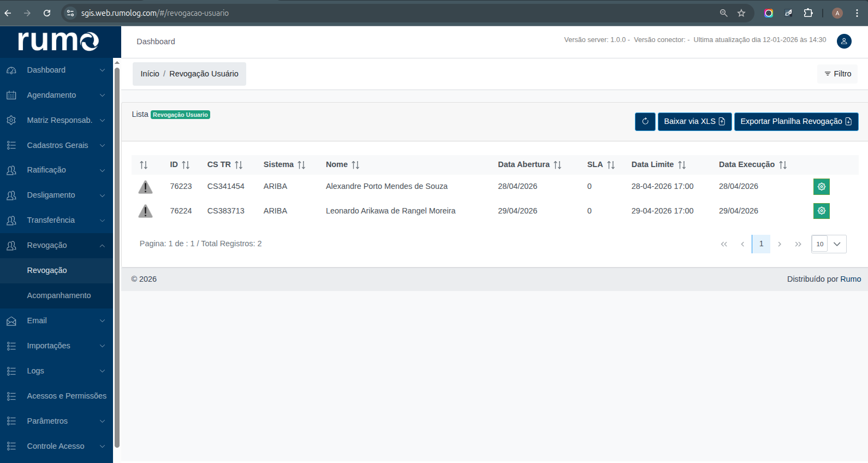Go to the next page arrow

click(x=780, y=244)
